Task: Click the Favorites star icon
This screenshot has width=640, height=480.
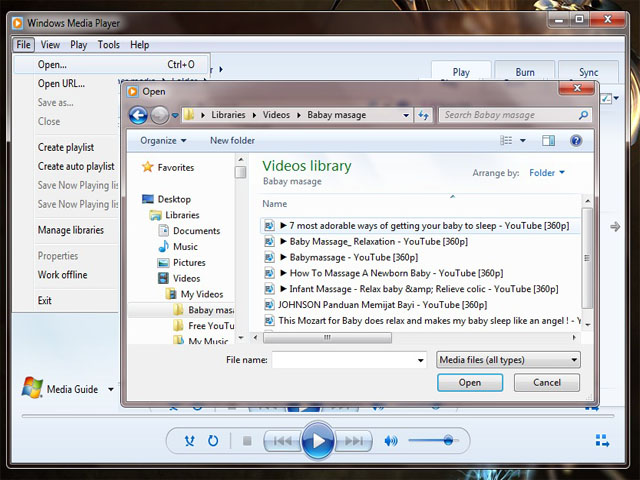Action: [x=147, y=167]
